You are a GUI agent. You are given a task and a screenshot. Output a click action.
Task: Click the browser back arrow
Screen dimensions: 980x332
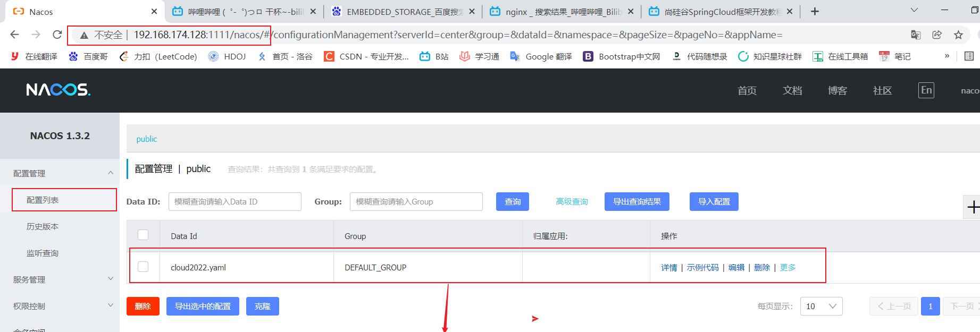pos(14,35)
